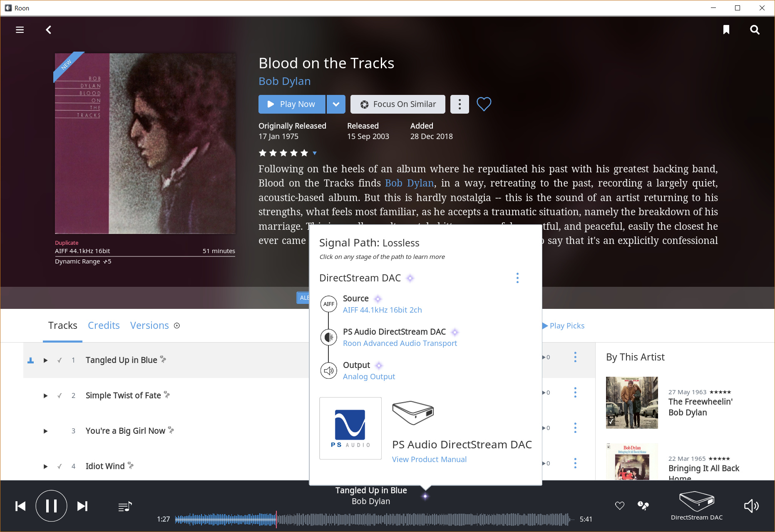The width and height of the screenshot is (775, 532).
Task: Open the Simple Twist of Fate row three-dot menu
Action: pos(575,393)
